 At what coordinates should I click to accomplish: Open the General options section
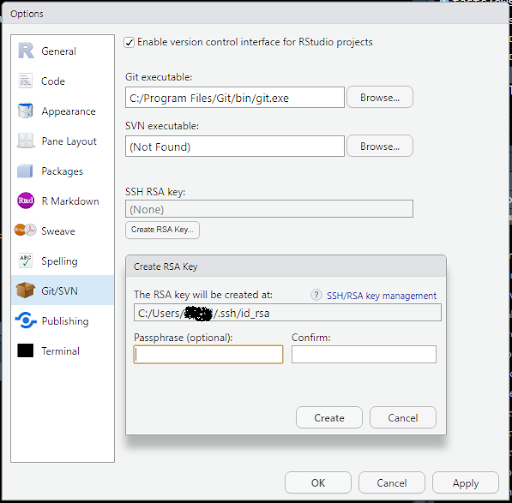[59, 51]
